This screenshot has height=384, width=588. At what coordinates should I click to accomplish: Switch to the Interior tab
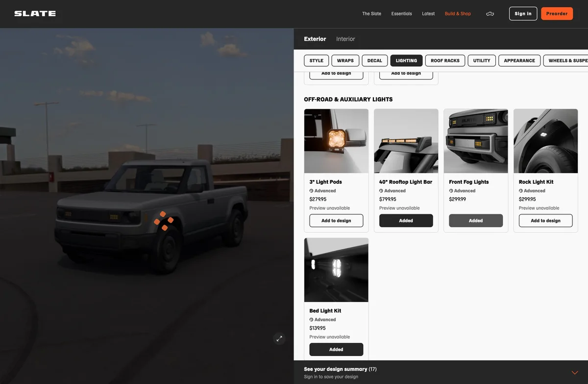[345, 39]
